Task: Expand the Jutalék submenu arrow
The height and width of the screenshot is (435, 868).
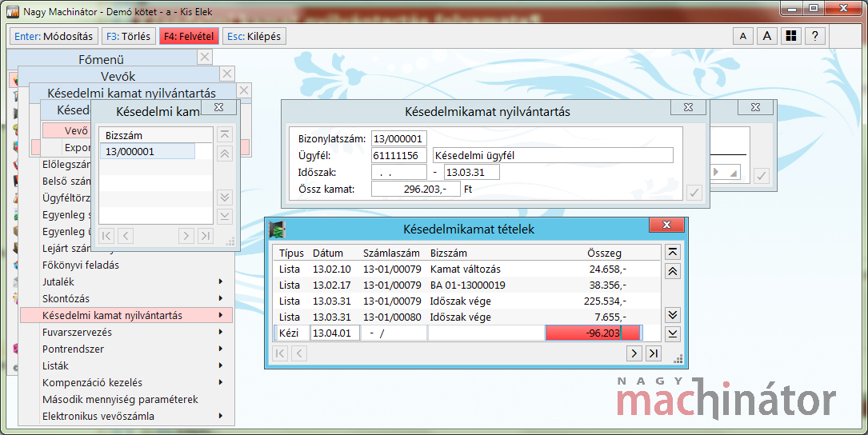Action: (x=221, y=281)
